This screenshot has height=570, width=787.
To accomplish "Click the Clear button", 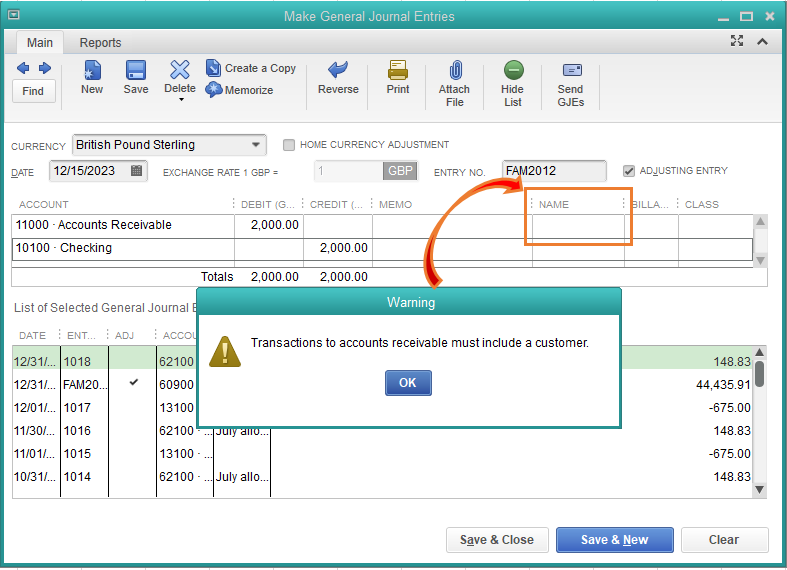I will tap(724, 540).
